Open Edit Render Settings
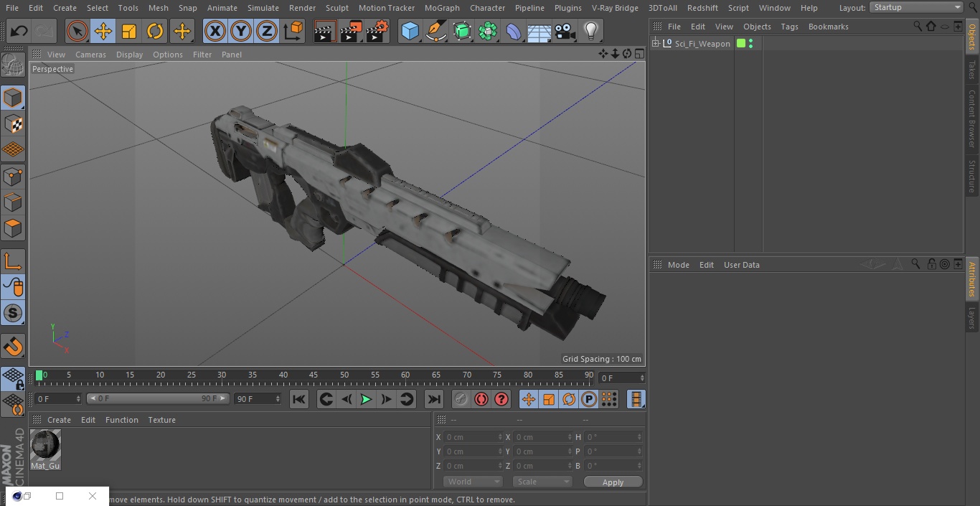The image size is (980, 506). [377, 31]
